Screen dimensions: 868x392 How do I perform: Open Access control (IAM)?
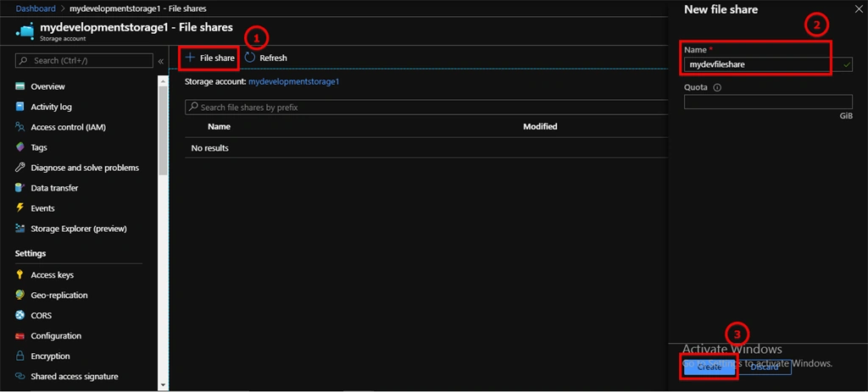tap(68, 127)
